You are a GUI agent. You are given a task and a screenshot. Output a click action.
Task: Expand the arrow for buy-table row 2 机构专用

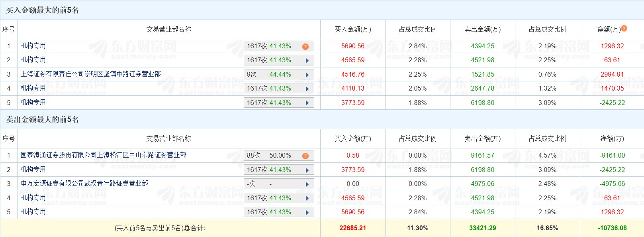tap(307, 61)
